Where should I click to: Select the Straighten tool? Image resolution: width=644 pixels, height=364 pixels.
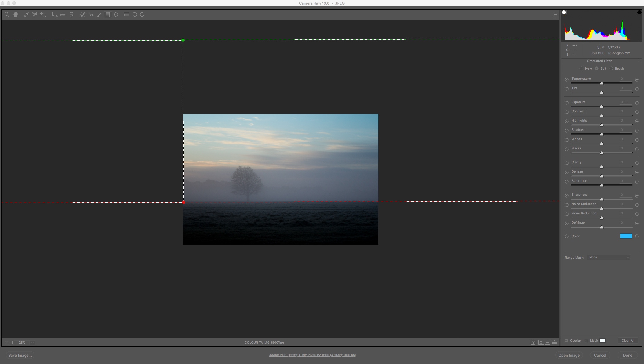coord(63,15)
